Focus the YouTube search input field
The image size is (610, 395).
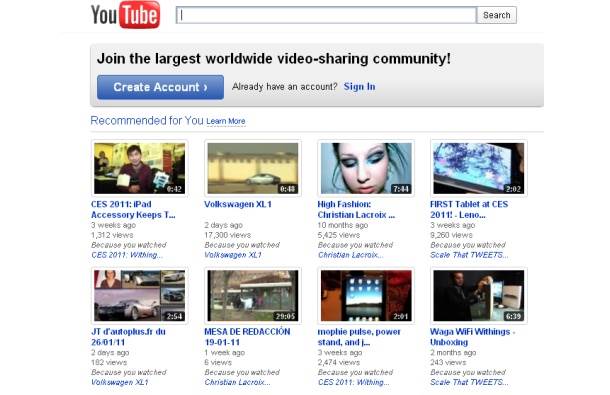pos(326,15)
